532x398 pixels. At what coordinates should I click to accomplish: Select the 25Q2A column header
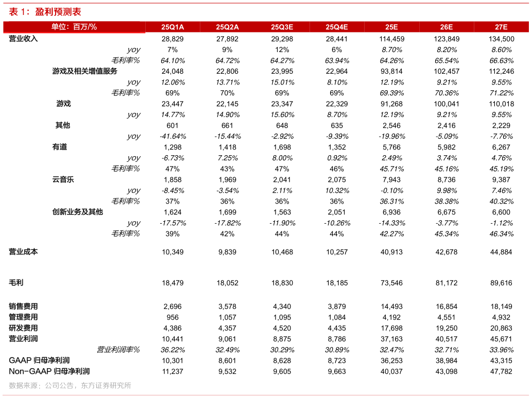point(227,27)
